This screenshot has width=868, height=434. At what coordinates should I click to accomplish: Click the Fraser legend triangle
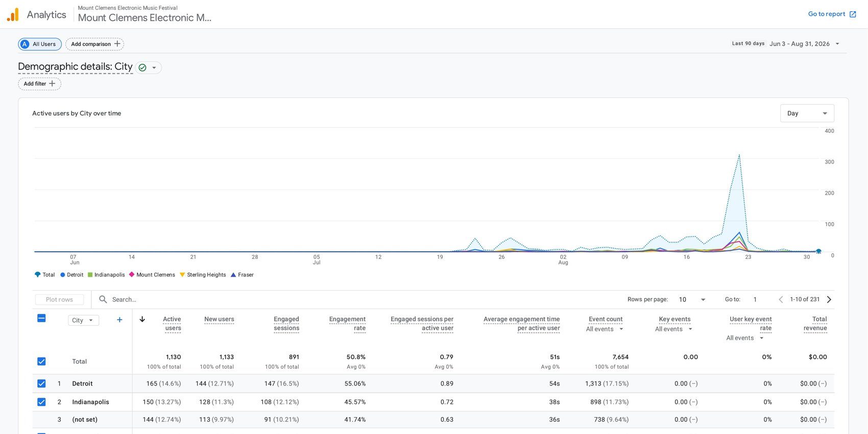(x=233, y=275)
